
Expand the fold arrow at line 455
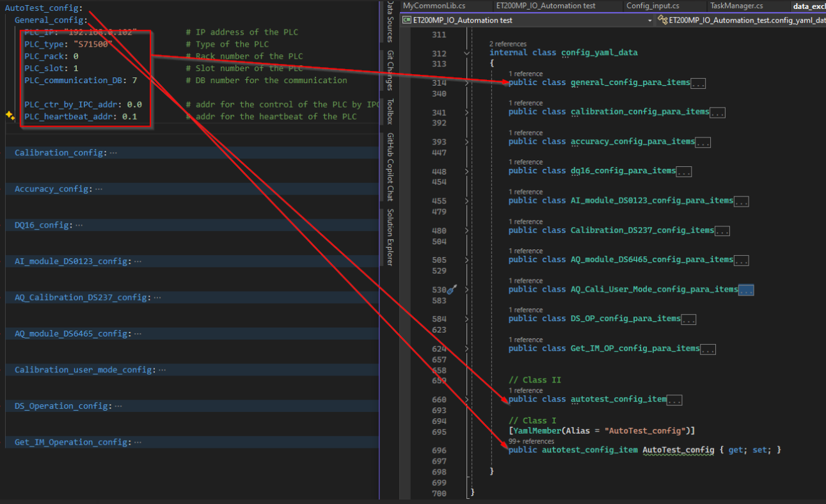(x=466, y=200)
